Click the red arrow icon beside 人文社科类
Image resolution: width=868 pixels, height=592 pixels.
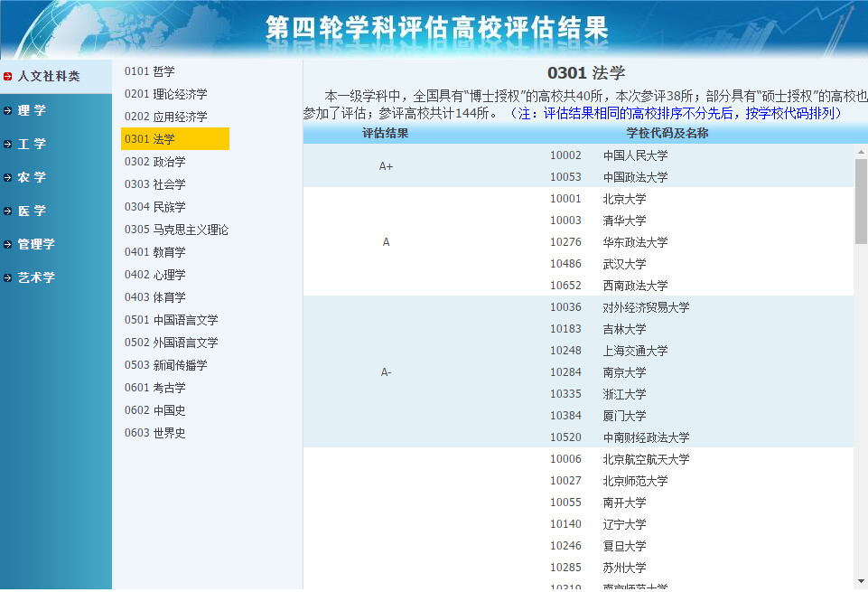(9, 76)
